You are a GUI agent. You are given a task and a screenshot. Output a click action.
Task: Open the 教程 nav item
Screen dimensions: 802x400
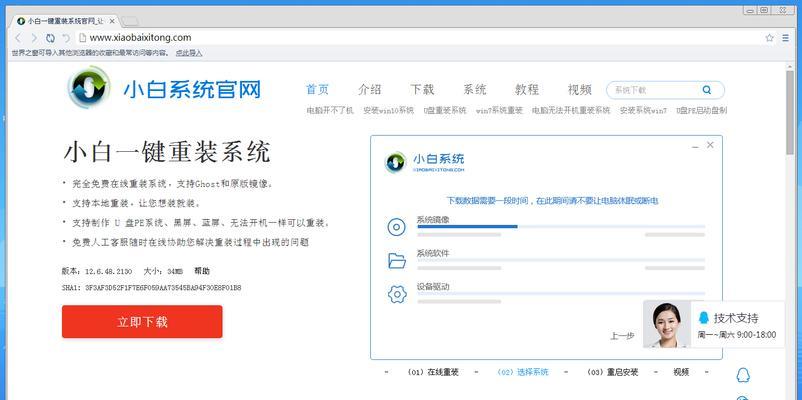click(x=527, y=90)
